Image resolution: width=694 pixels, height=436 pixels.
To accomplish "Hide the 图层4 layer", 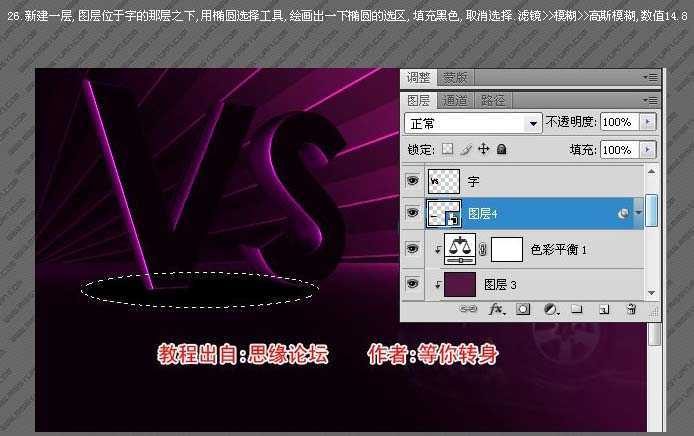I will coord(413,213).
